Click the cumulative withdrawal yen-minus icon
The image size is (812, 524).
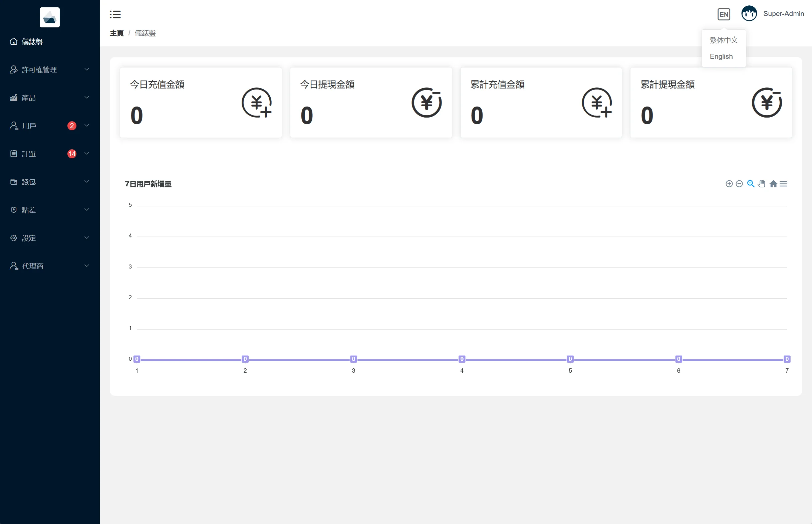point(767,103)
